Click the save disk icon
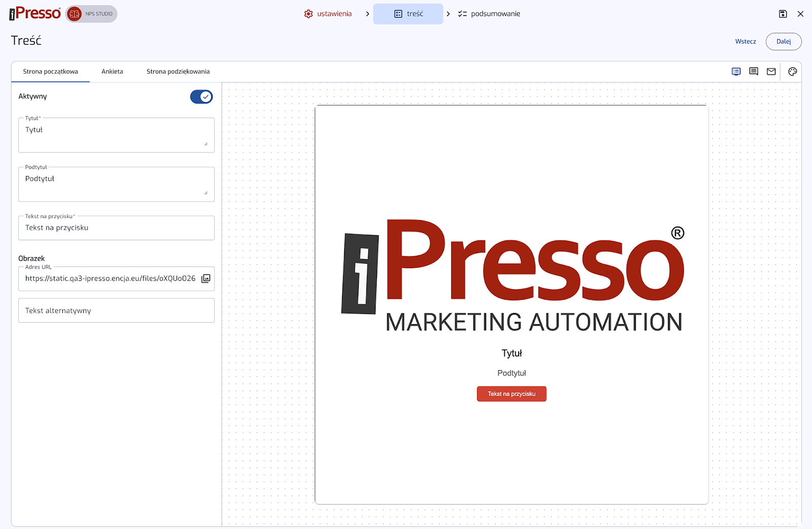The image size is (812, 529). point(783,14)
